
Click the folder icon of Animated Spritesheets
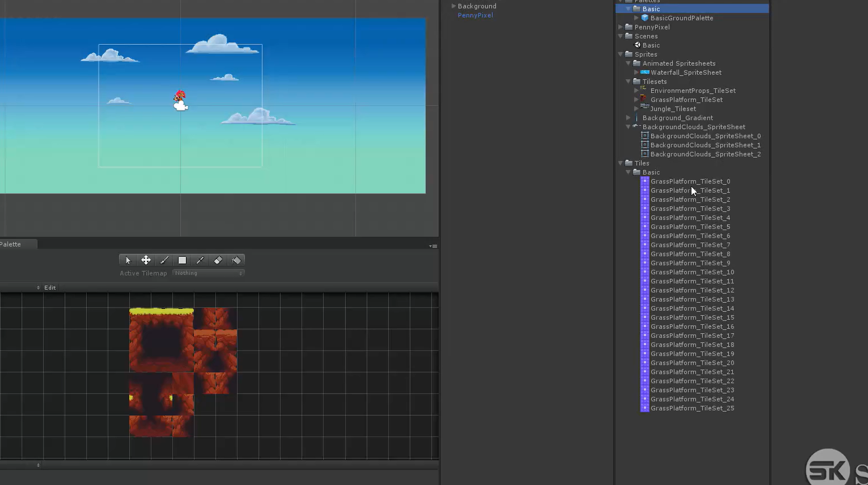point(637,63)
